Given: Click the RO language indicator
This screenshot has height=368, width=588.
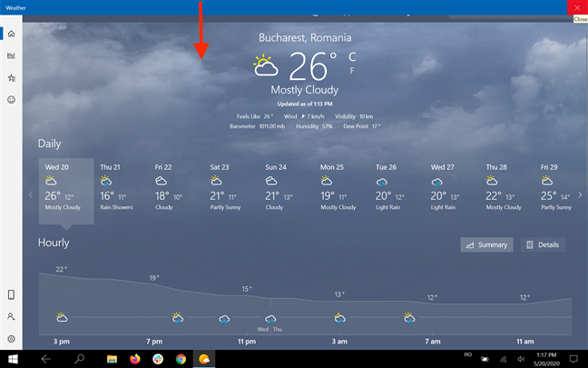Looking at the screenshot, I should pos(468,355).
